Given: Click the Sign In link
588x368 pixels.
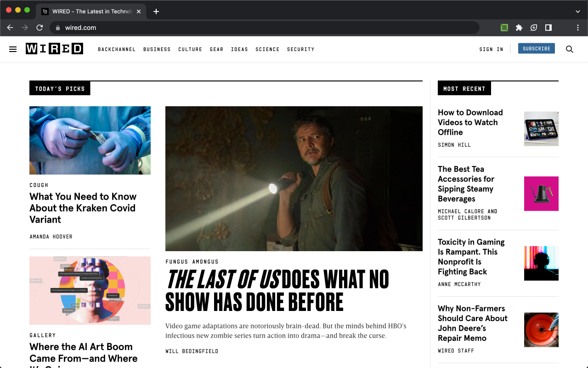Looking at the screenshot, I should point(491,49).
